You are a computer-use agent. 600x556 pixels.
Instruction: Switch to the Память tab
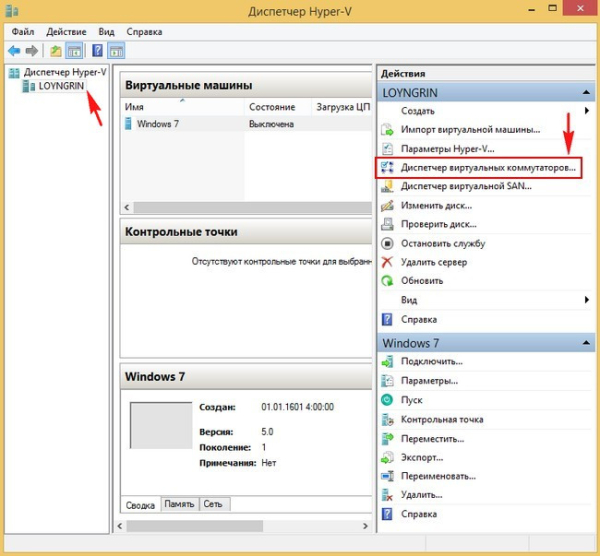pos(179,505)
